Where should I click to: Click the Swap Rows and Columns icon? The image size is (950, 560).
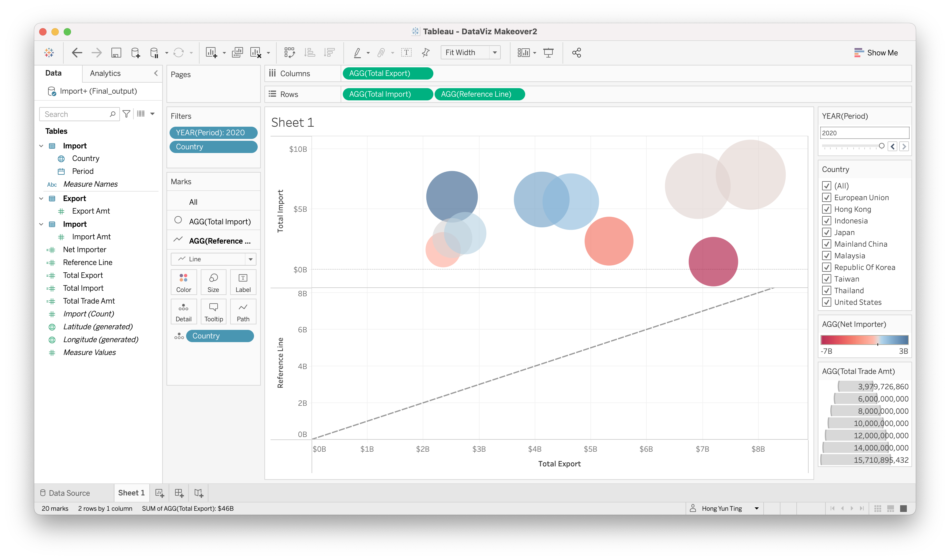coord(290,53)
